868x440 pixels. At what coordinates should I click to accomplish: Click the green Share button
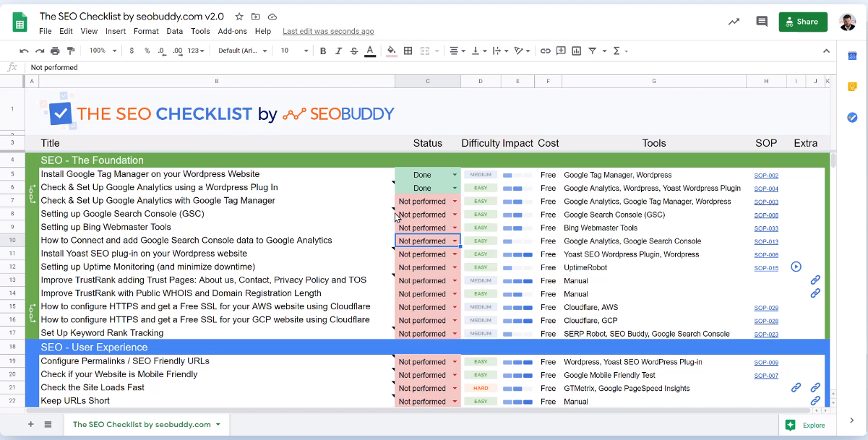click(x=803, y=22)
